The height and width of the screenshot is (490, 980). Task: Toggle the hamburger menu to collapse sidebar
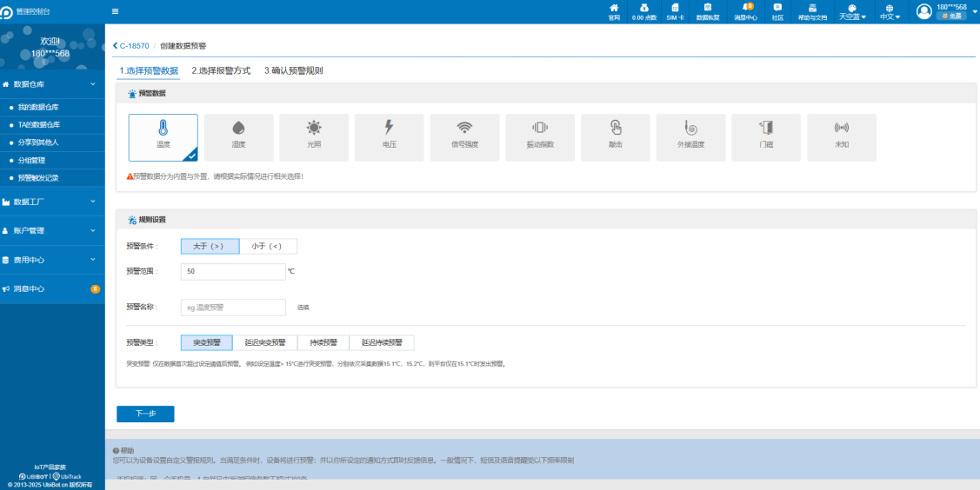116,11
